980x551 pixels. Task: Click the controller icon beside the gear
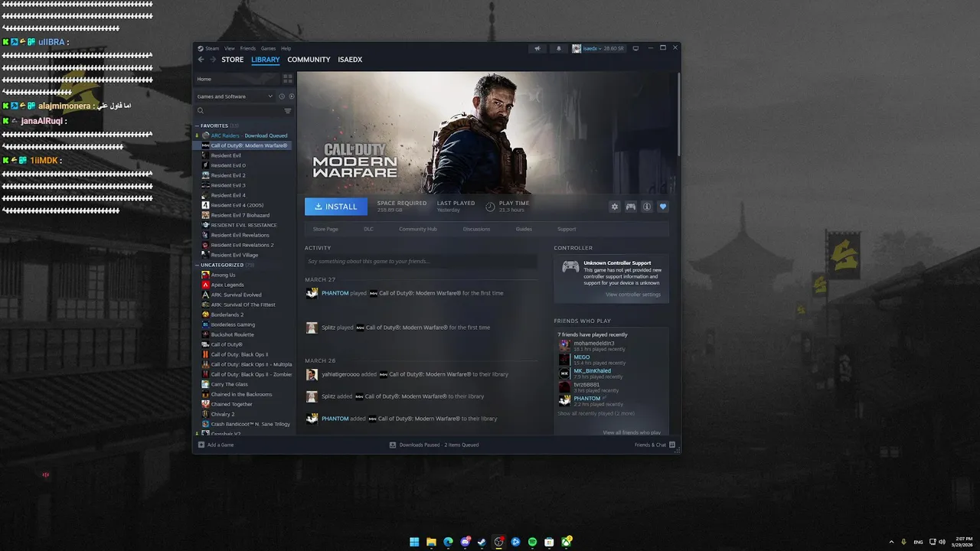tap(631, 207)
